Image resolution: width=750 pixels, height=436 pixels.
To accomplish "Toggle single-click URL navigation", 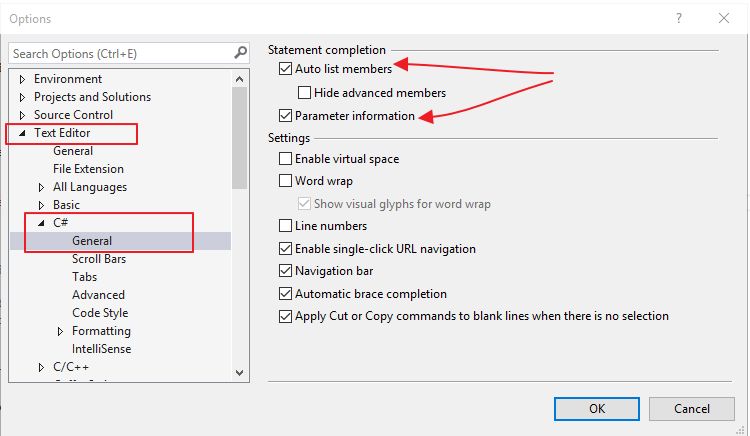I will click(286, 249).
